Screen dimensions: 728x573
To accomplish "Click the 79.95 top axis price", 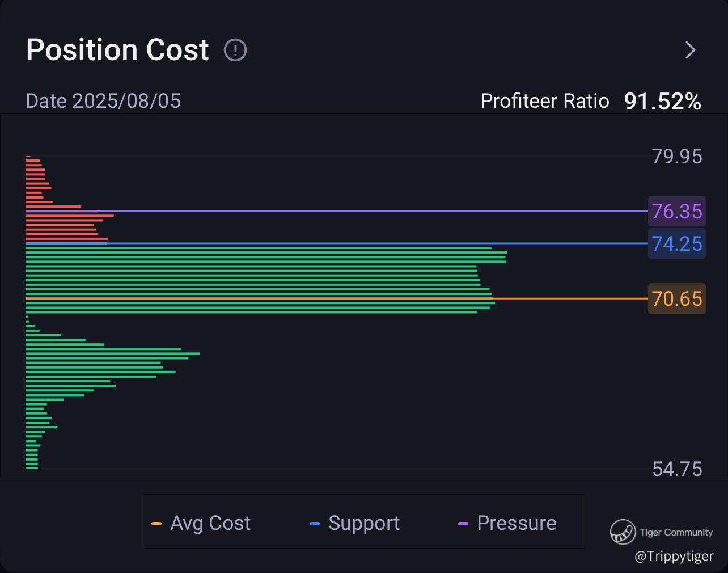I will point(677,157).
